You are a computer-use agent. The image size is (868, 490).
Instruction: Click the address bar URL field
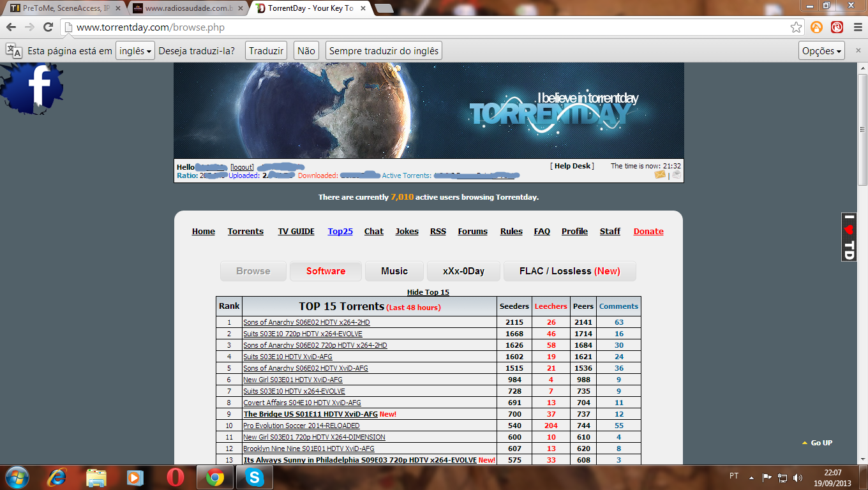tap(431, 27)
